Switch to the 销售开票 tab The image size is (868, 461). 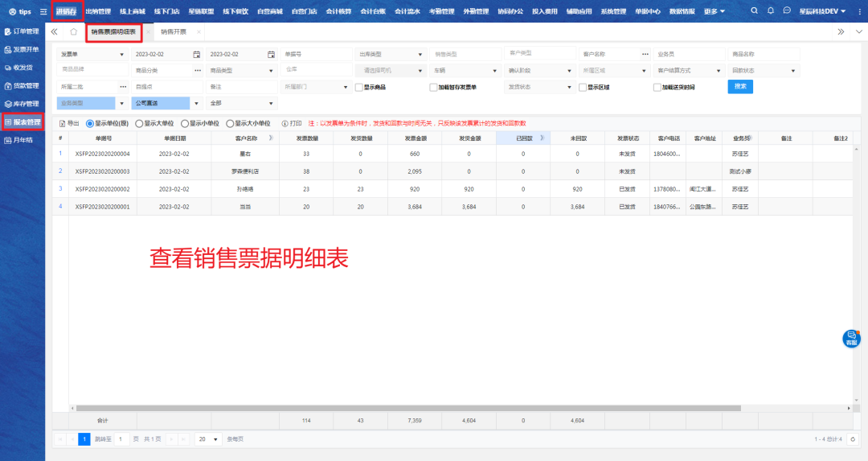[174, 31]
